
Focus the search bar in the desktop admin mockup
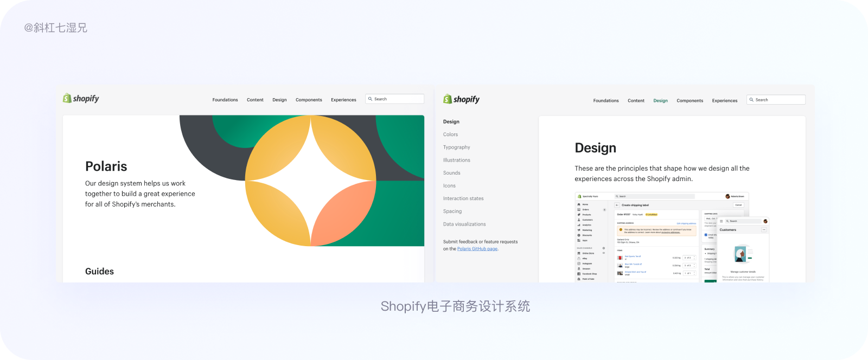pos(655,196)
